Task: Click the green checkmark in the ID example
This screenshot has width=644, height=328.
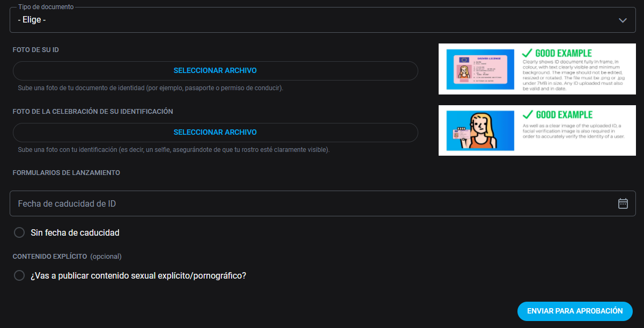Action: point(527,53)
